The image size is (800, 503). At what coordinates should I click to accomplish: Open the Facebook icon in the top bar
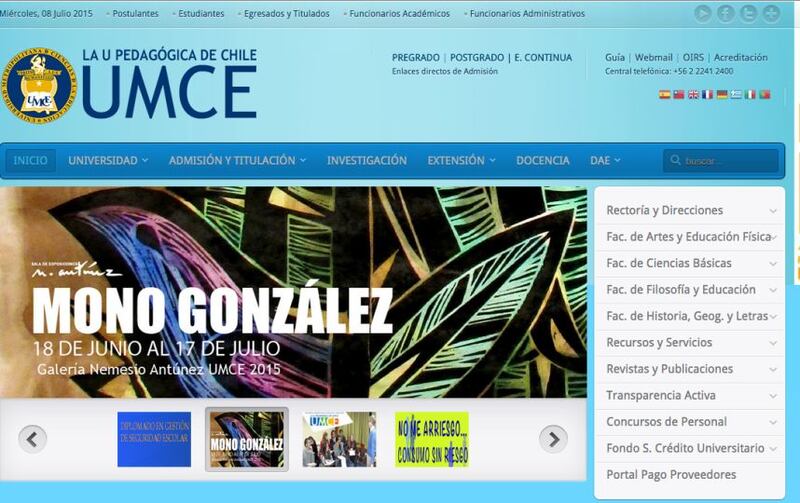pyautogui.click(x=726, y=14)
